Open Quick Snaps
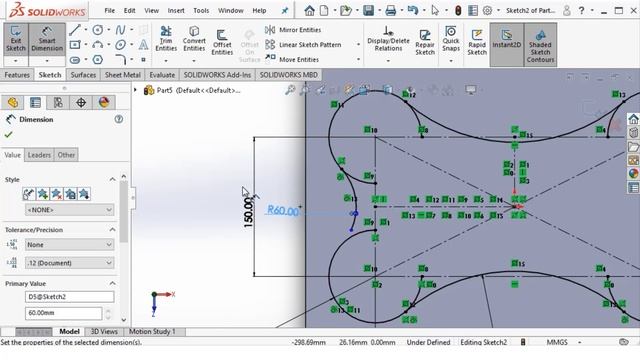The image size is (640, 360). tap(451, 39)
